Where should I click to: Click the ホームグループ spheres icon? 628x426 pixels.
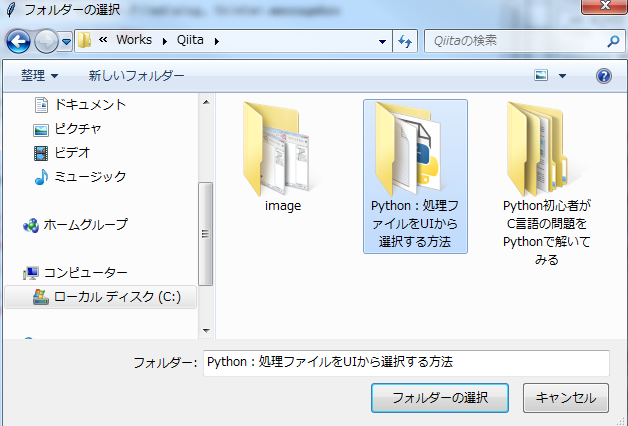[31, 225]
